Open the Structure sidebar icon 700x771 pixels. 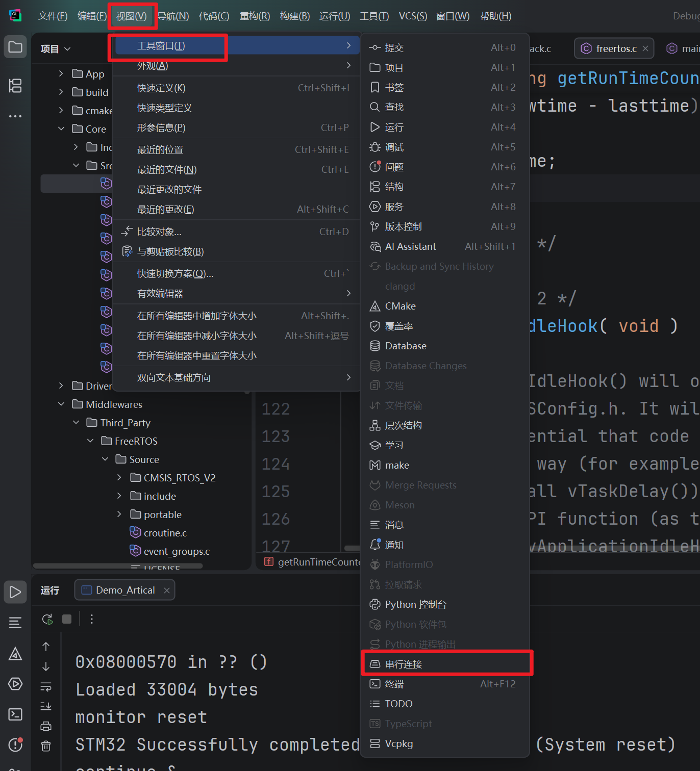15,86
